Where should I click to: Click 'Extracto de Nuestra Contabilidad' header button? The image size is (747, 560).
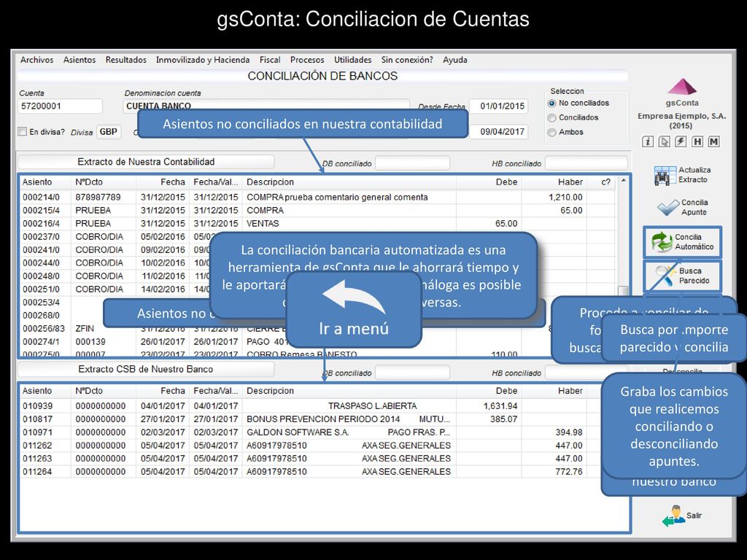[146, 162]
